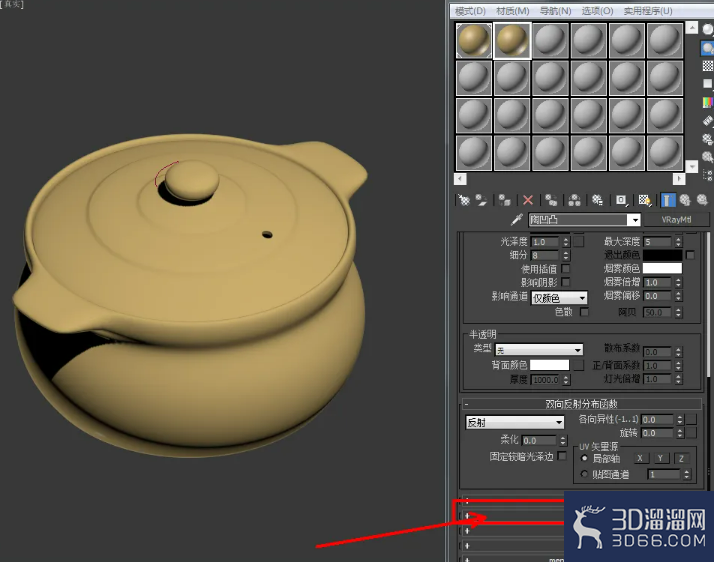Viewport: 714px width, 562px height.
Task: Pick material with the eyedropper icon
Action: 516,220
